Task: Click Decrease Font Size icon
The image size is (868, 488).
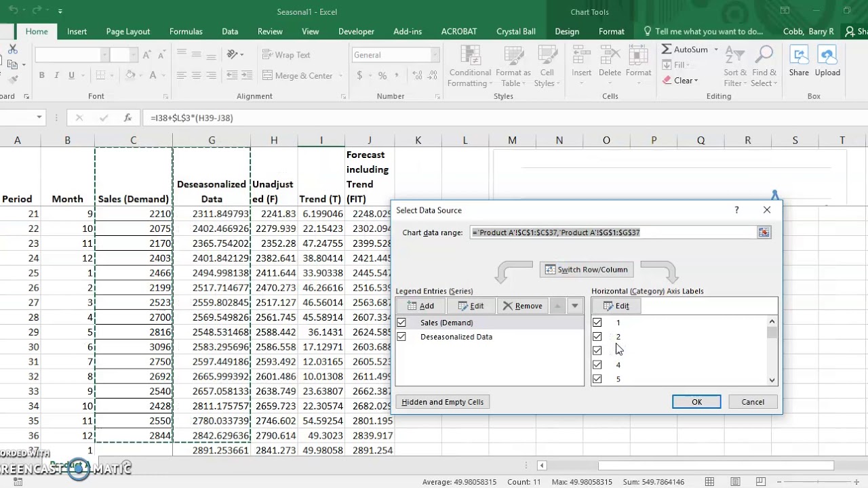Action: 161,55
